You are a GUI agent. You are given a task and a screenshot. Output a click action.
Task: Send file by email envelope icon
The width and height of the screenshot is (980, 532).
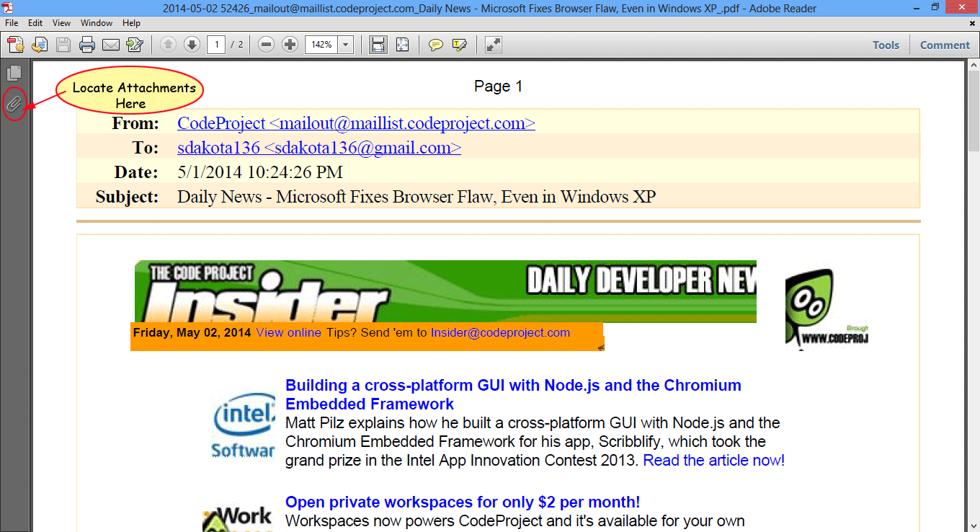(x=111, y=45)
